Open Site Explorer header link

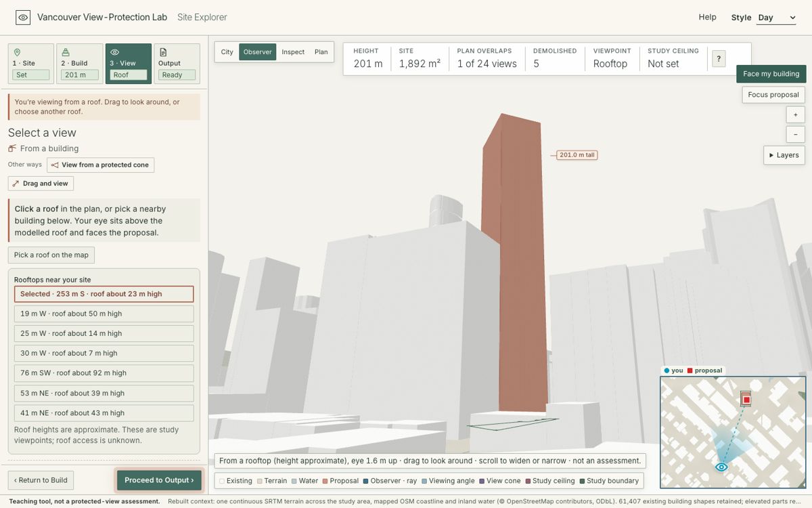pos(202,18)
